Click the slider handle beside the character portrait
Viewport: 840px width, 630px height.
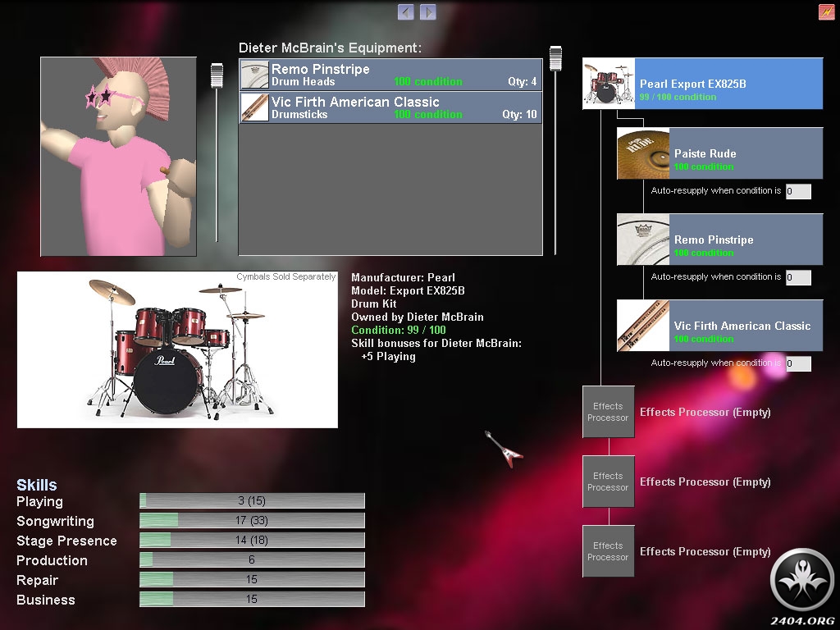tap(217, 75)
